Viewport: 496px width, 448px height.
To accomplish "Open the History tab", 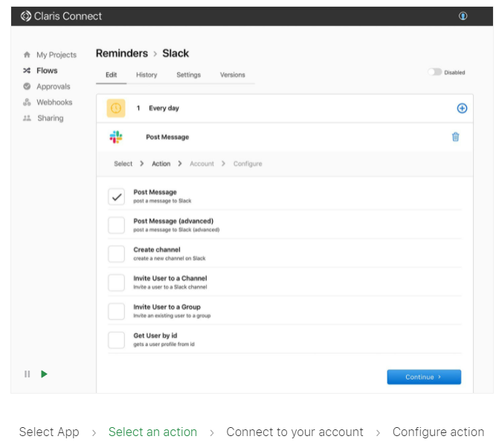I will click(x=146, y=75).
